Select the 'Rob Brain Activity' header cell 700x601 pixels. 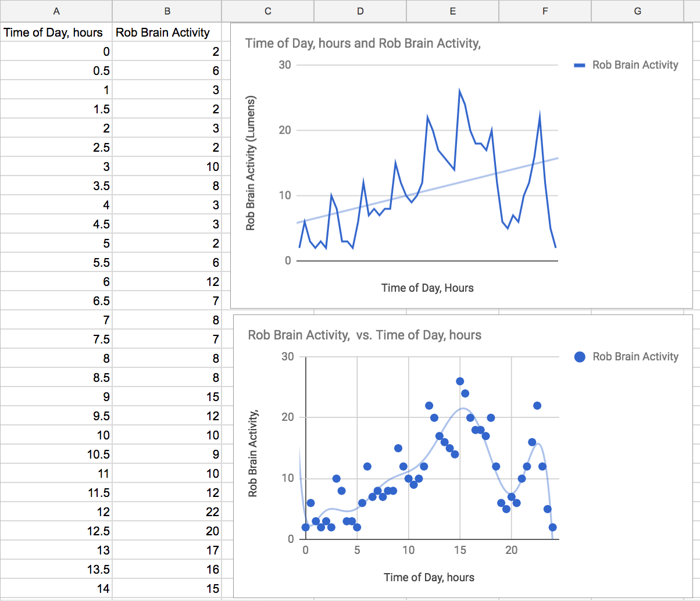[x=163, y=33]
